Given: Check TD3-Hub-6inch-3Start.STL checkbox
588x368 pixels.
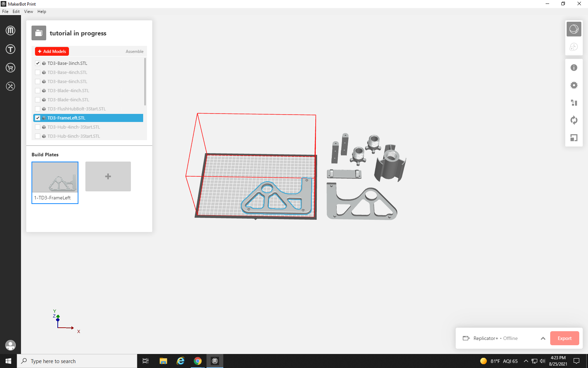Looking at the screenshot, I should (38, 136).
